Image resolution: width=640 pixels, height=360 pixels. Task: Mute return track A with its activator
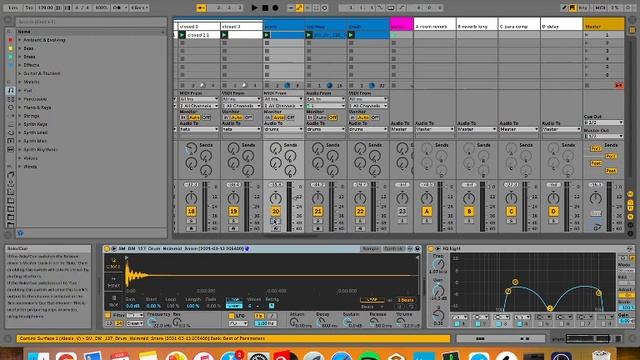427,211
